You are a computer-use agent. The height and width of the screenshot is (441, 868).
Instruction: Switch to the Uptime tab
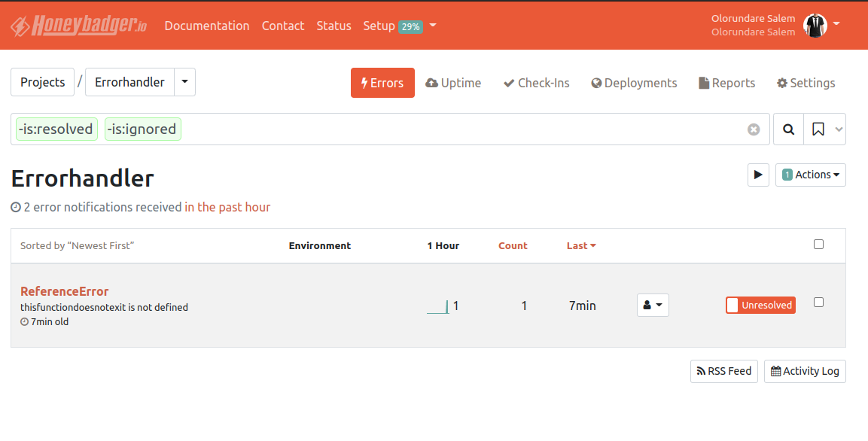point(453,83)
